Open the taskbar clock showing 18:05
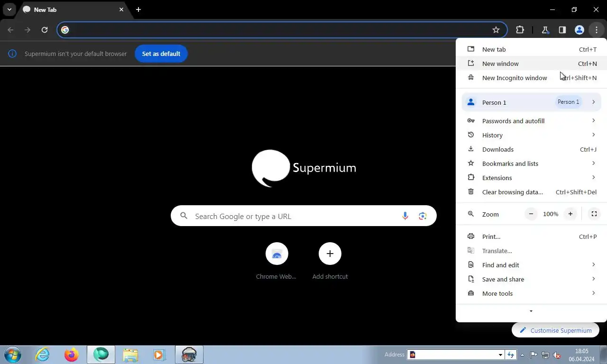This screenshot has height=364, width=607. (582, 355)
